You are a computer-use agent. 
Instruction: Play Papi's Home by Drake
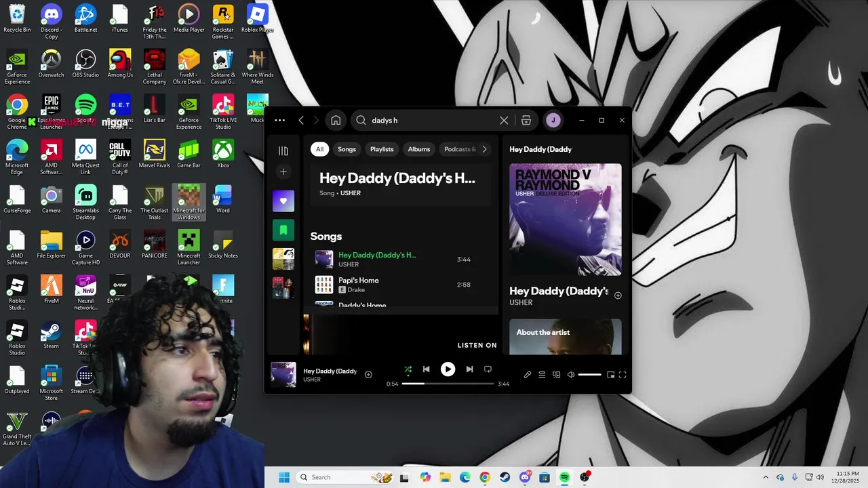click(401, 285)
